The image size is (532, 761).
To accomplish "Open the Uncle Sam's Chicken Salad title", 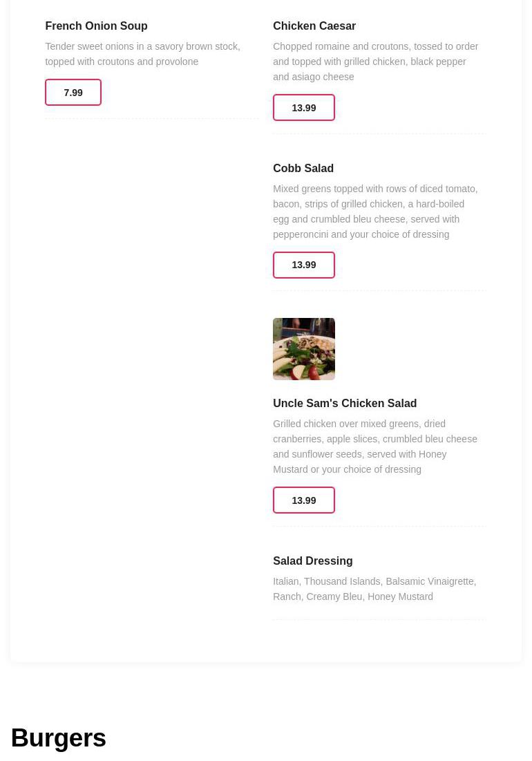I will (x=345, y=404).
